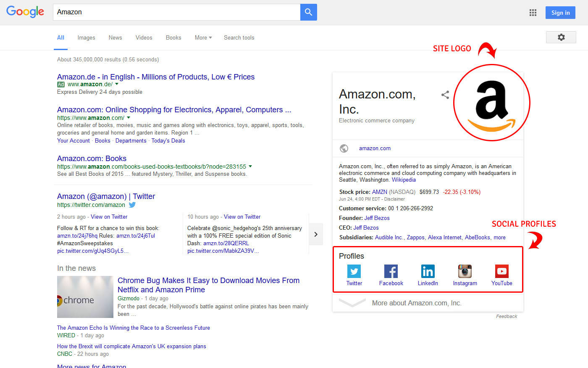
Task: Click the share icon in knowledge panel
Action: [x=445, y=95]
